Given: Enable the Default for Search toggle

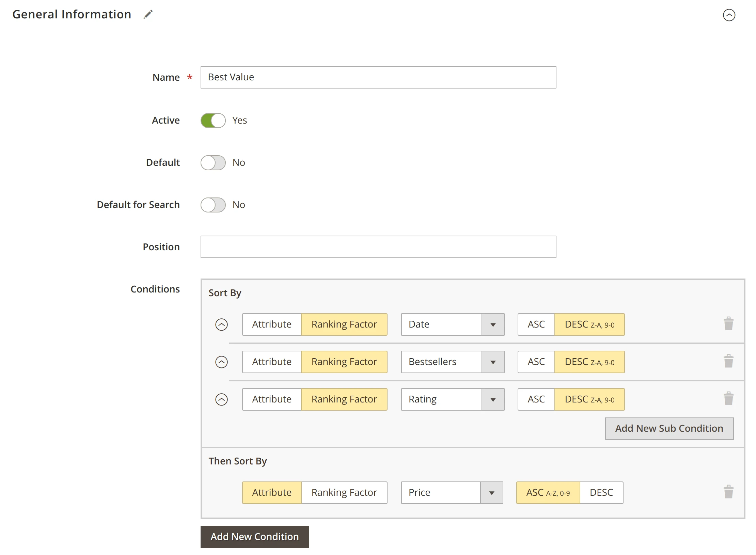Looking at the screenshot, I should (212, 205).
